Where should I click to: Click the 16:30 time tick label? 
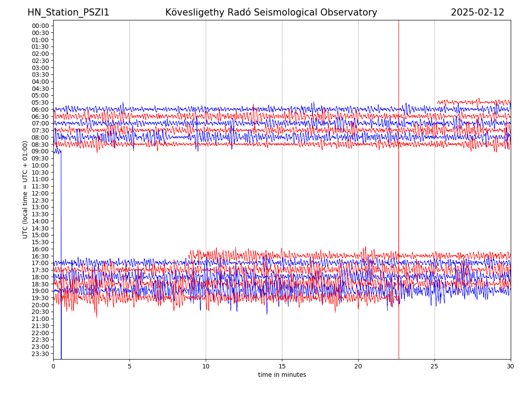pyautogui.click(x=40, y=256)
